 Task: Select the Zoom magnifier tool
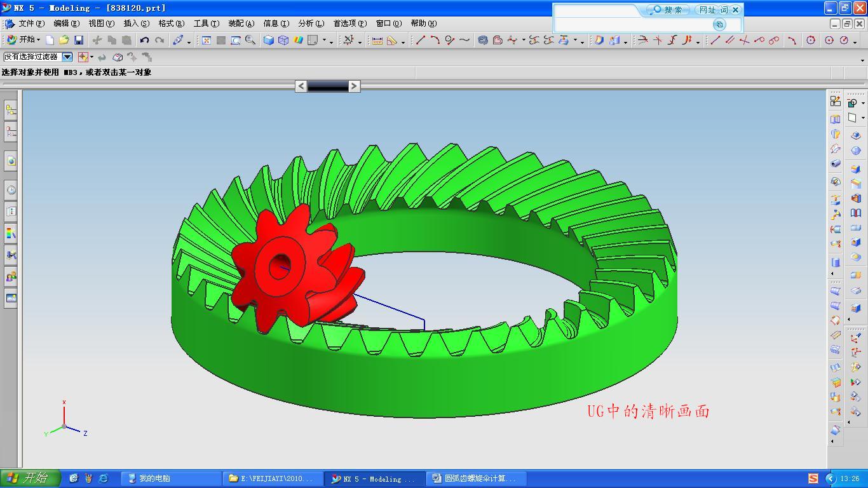point(250,40)
